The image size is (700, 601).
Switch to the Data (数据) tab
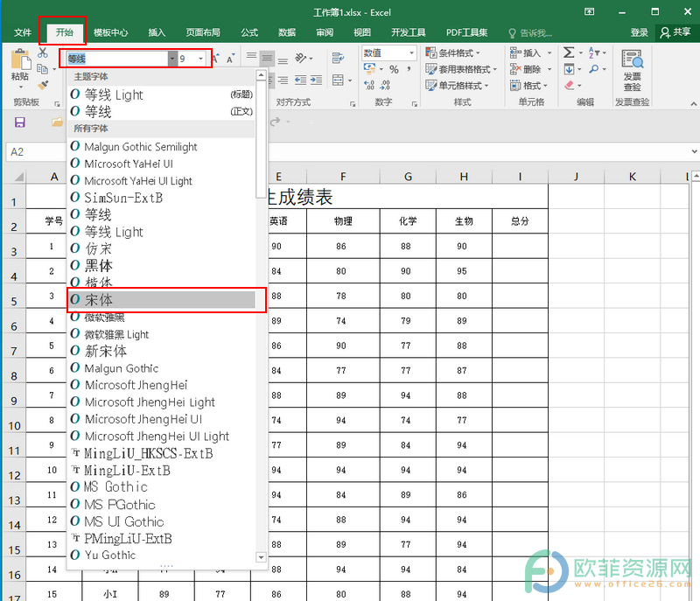click(287, 32)
